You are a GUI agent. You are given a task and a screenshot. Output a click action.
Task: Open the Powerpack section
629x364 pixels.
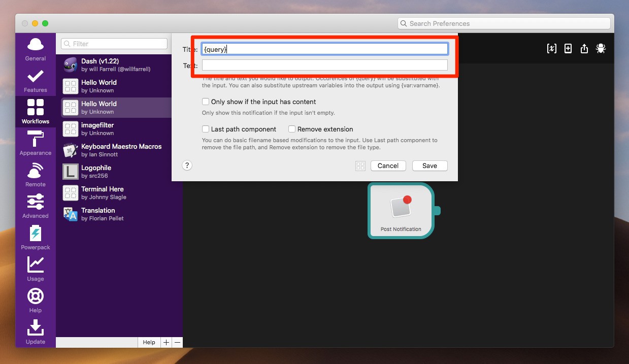point(36,238)
